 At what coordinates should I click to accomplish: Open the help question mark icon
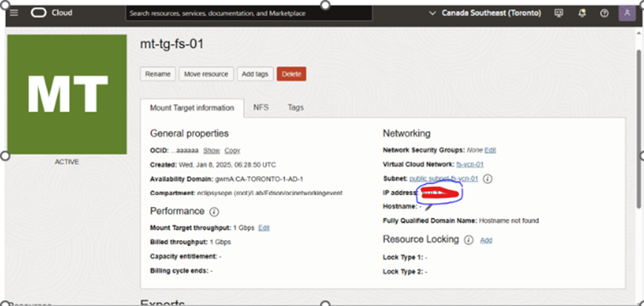[x=604, y=13]
